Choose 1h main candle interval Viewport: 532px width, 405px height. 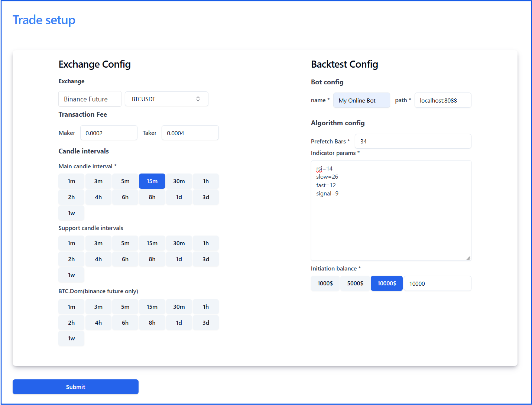pos(206,181)
